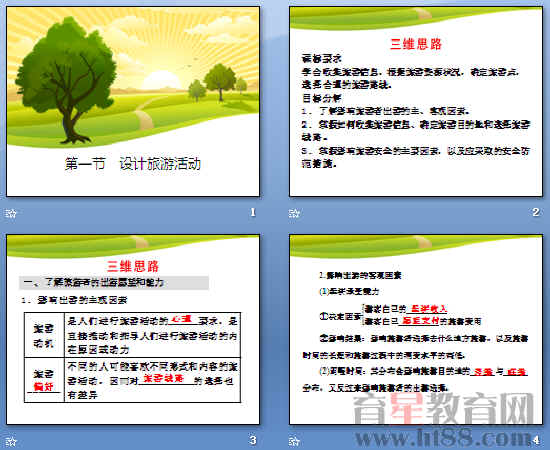The height and width of the screenshot is (450, 550).
Task: Click the slide number 2 label
Action: coord(536,212)
